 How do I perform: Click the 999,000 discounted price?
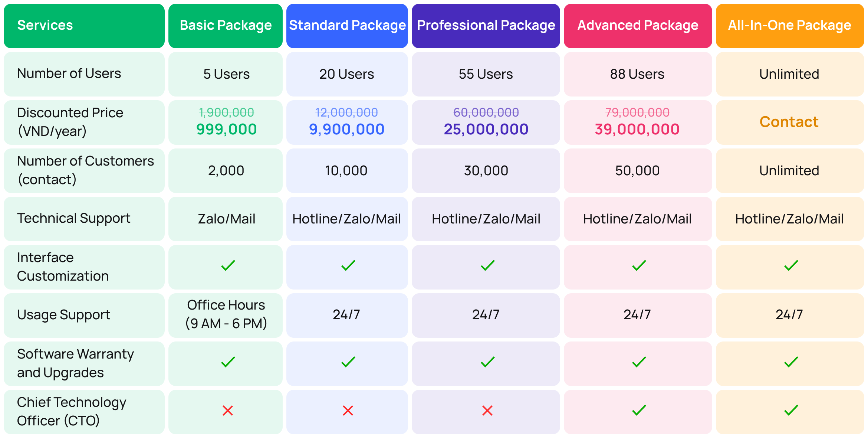226,129
